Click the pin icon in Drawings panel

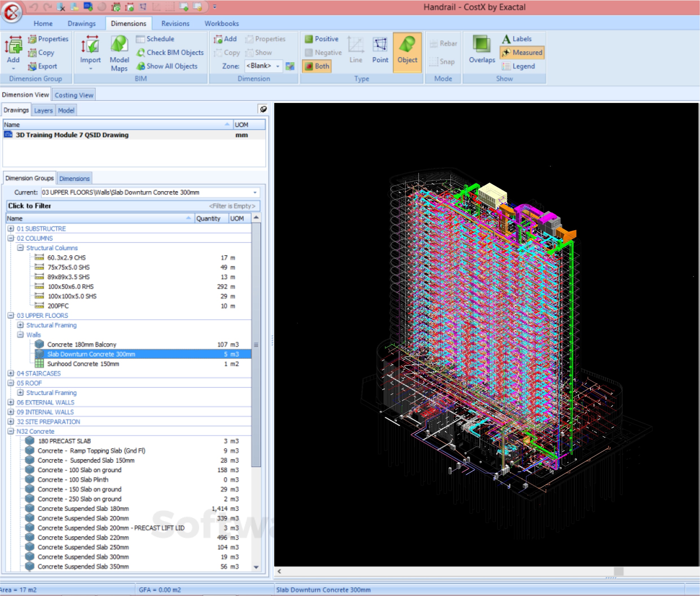(x=263, y=109)
